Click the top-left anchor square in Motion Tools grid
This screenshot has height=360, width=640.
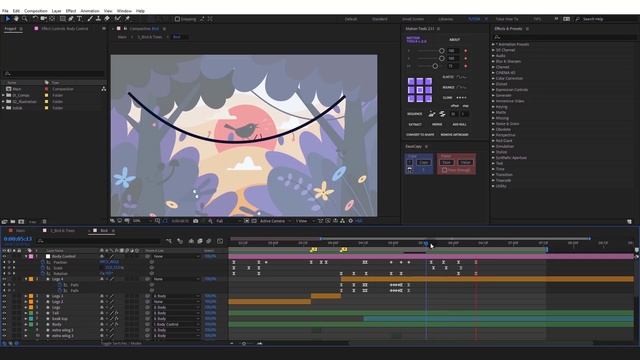411,81
